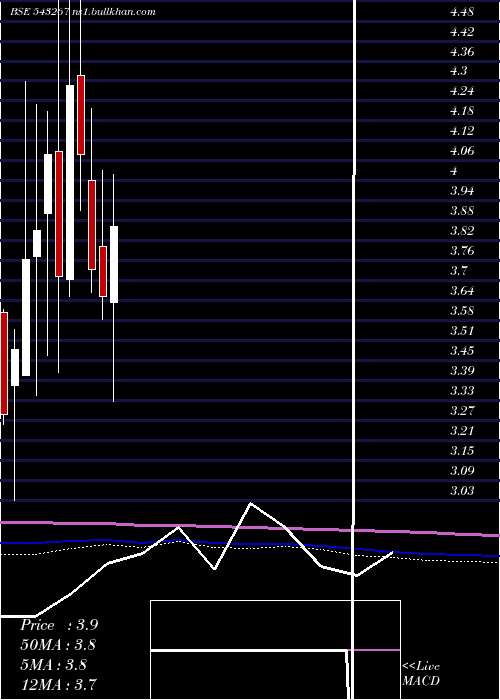This screenshot has width=500, height=700.
Task: Select the last white candlestick near 3.82
Action: (x=114, y=264)
